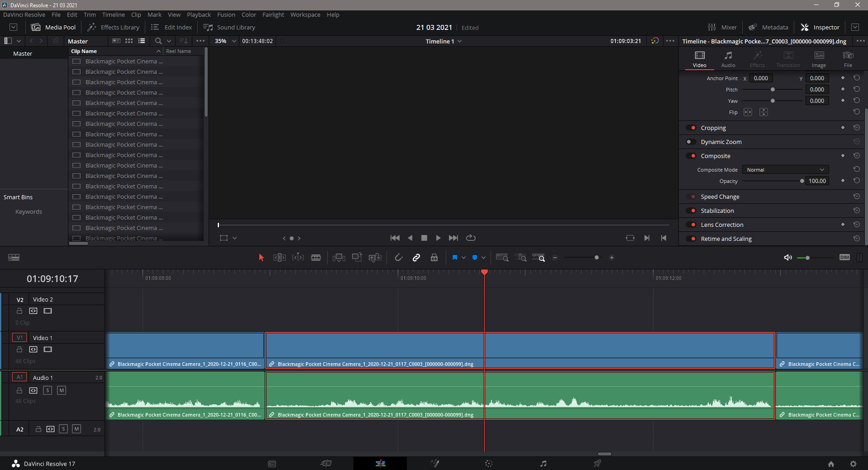Open marker color dropdown arrow
The height and width of the screenshot is (470, 868).
483,258
